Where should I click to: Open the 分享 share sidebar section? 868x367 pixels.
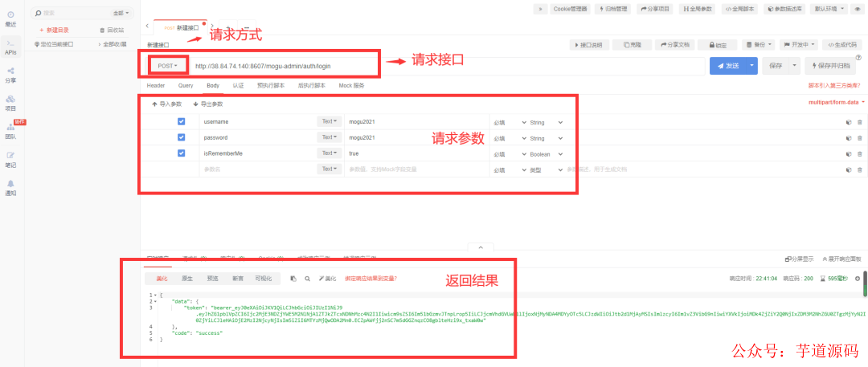[10, 75]
